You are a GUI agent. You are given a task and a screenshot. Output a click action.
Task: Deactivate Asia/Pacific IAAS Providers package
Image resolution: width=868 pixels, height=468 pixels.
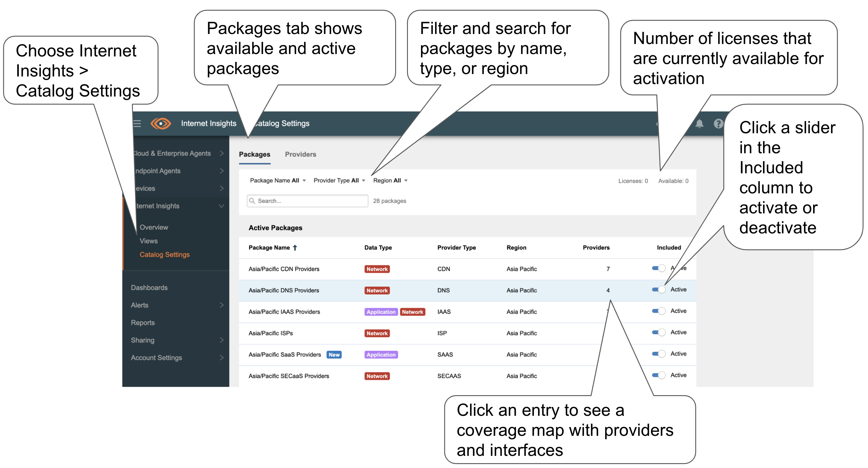click(x=658, y=311)
